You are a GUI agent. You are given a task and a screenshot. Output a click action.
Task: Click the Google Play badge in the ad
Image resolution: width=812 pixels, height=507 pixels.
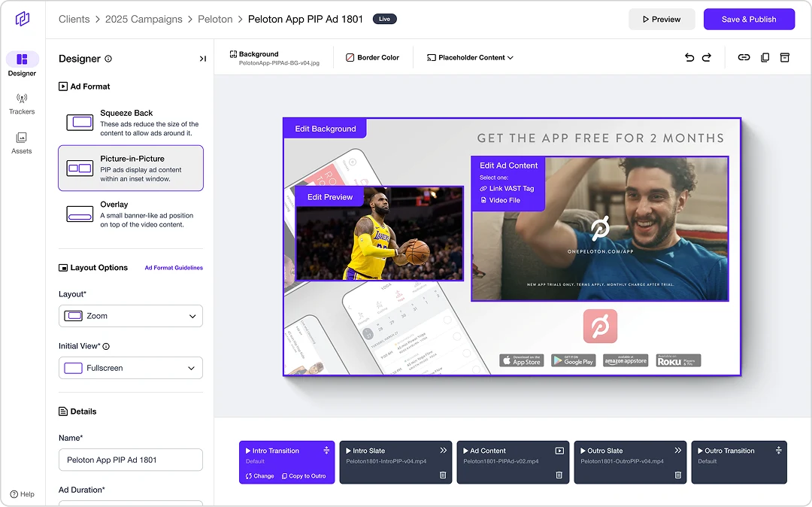tap(574, 360)
